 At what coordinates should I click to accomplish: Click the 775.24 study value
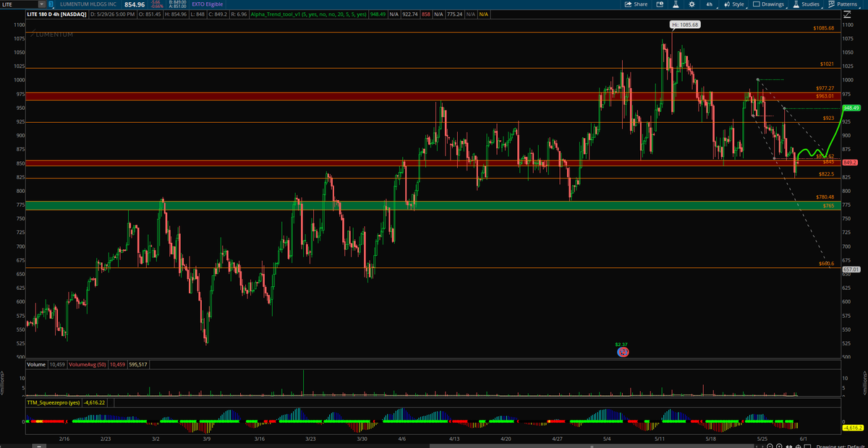click(x=455, y=14)
